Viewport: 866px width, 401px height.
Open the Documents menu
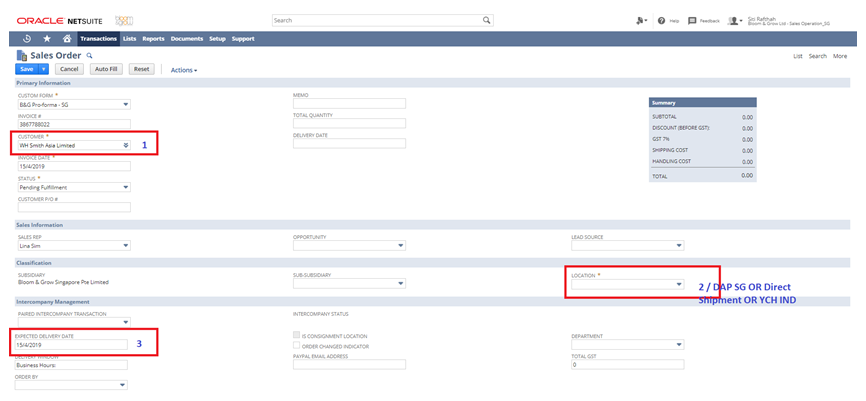pos(187,39)
